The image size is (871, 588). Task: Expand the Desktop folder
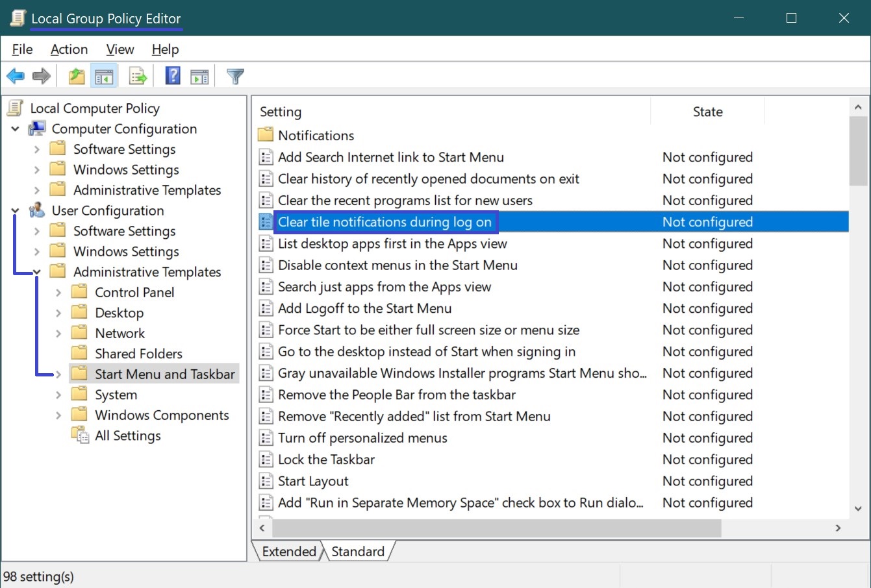(x=58, y=313)
